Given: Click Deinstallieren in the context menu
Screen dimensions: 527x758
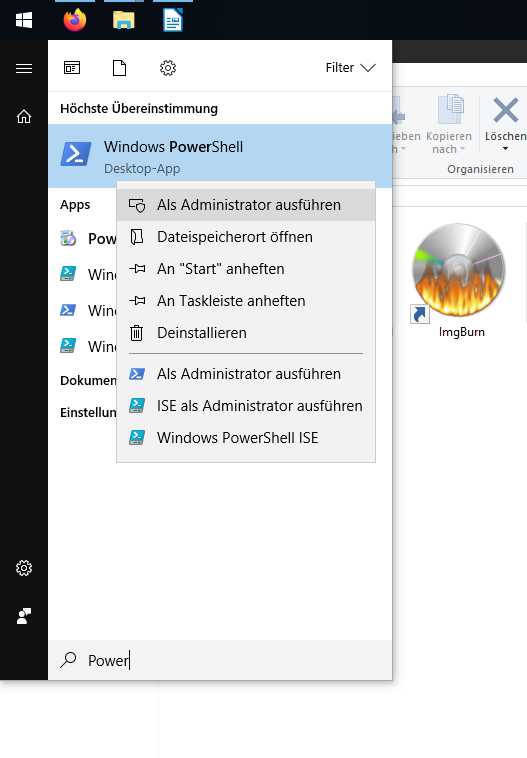Looking at the screenshot, I should (x=246, y=333).
